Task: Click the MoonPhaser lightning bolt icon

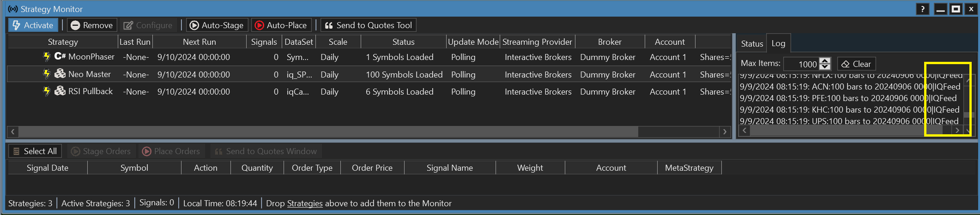Action: click(x=47, y=57)
